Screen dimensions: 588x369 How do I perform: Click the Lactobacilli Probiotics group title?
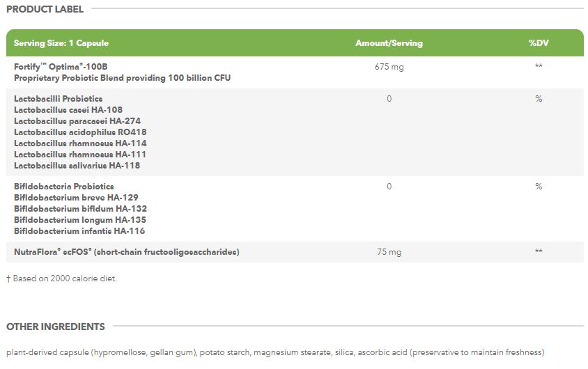click(58, 99)
